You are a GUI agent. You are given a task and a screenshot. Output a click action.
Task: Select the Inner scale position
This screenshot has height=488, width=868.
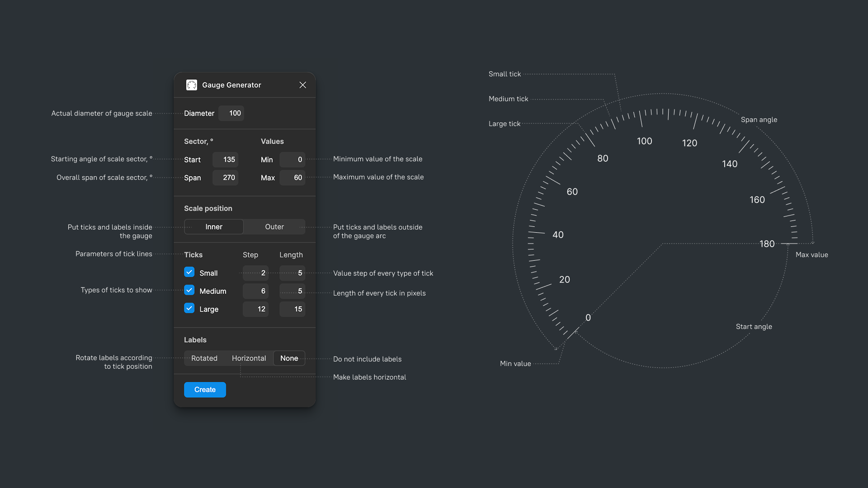coord(214,227)
